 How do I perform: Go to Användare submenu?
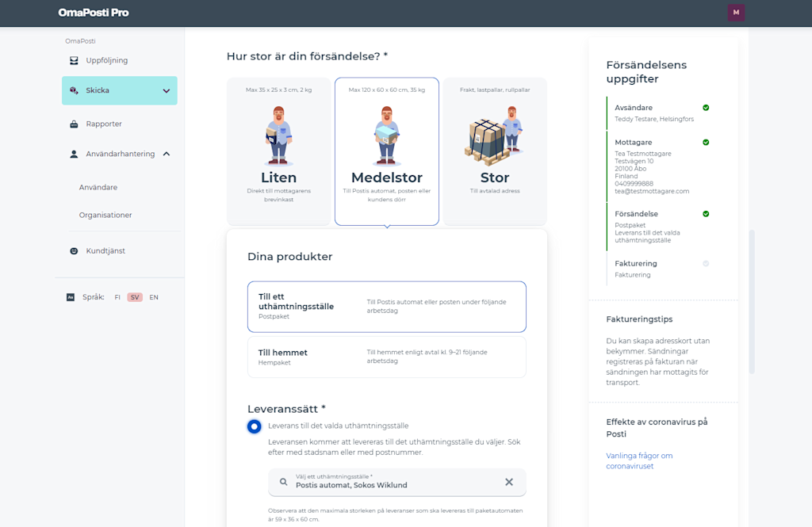pos(98,187)
